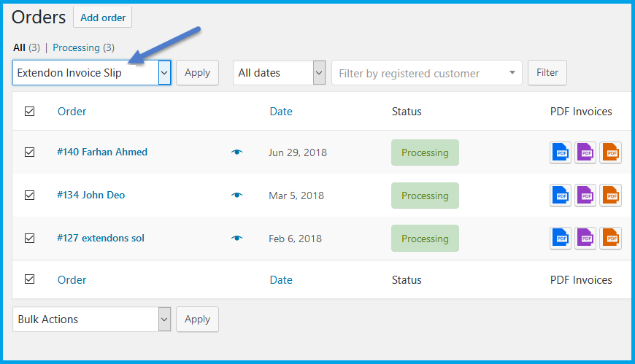Screen dimensions: 635x364
Task: Uncheck order #127 extendons sol checkbox
Action: click(30, 238)
